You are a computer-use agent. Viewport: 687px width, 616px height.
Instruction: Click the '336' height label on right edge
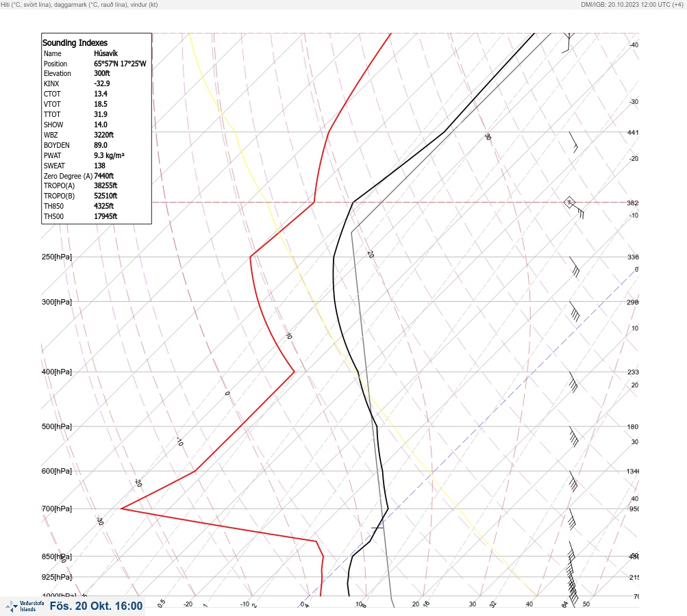pyautogui.click(x=633, y=257)
